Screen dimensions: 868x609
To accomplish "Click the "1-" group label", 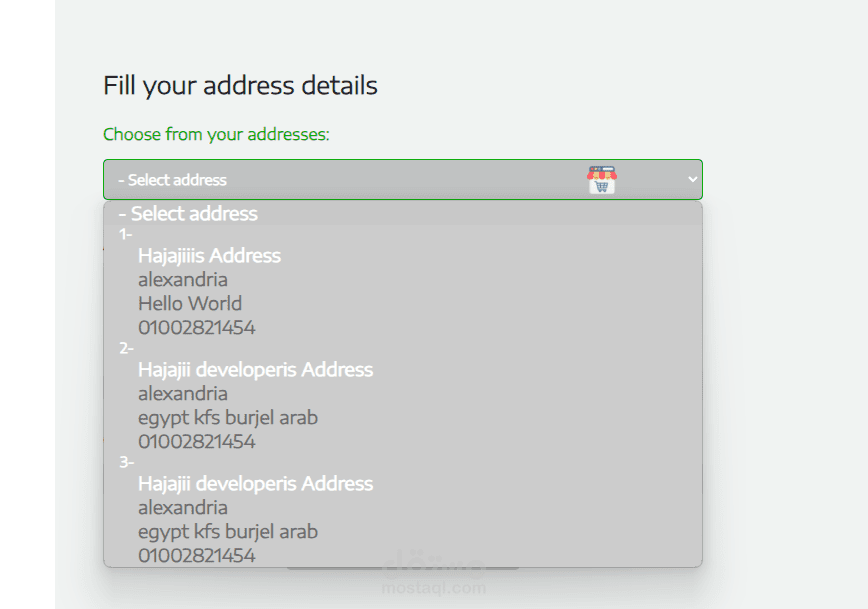I will 125,234.
